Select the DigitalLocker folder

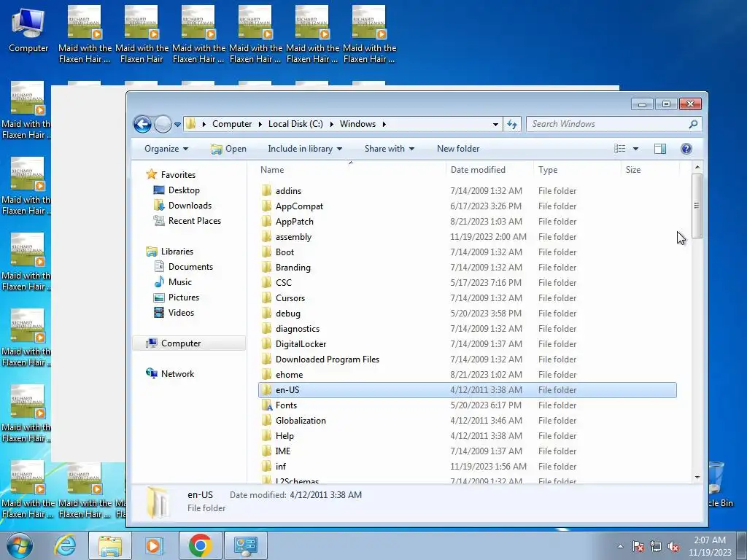pos(301,344)
